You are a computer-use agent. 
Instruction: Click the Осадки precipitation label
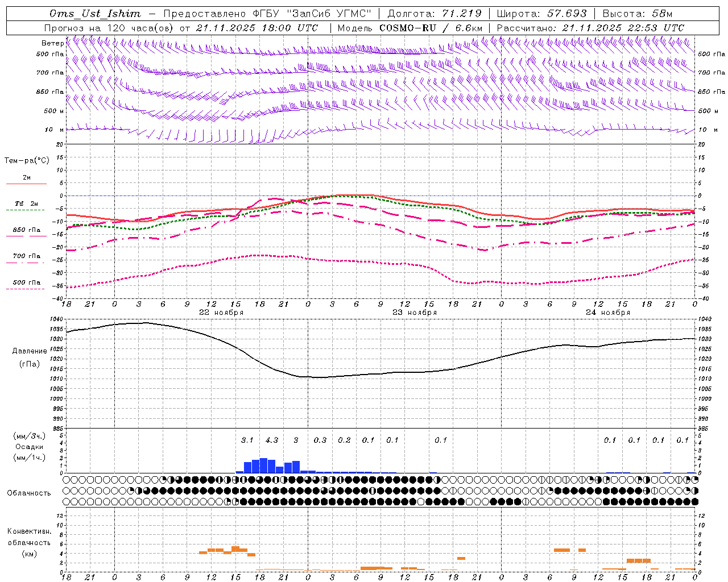pyautogui.click(x=30, y=447)
